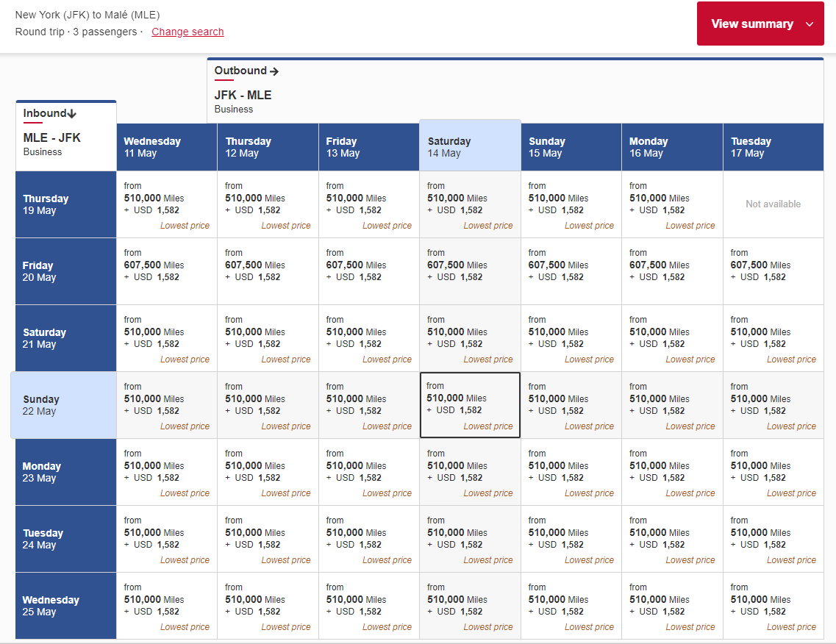This screenshot has height=644, width=836.
Task: Select the Inbound MLE - JFK Business panel
Action: pos(65,137)
